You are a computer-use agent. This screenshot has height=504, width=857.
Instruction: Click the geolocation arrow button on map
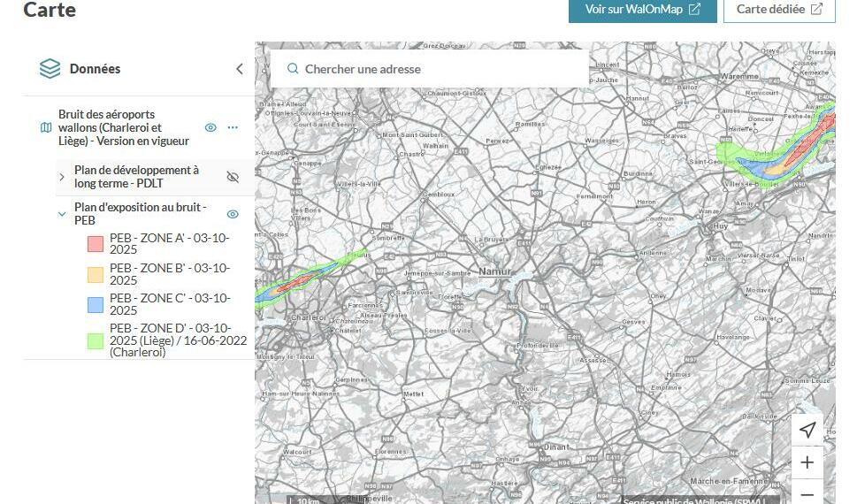point(807,430)
